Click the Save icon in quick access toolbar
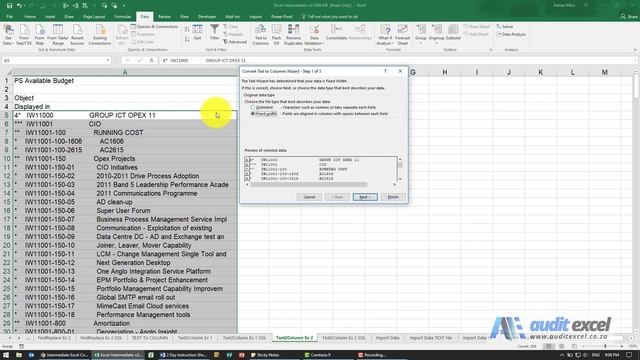640x360 pixels. (x=9, y=5)
